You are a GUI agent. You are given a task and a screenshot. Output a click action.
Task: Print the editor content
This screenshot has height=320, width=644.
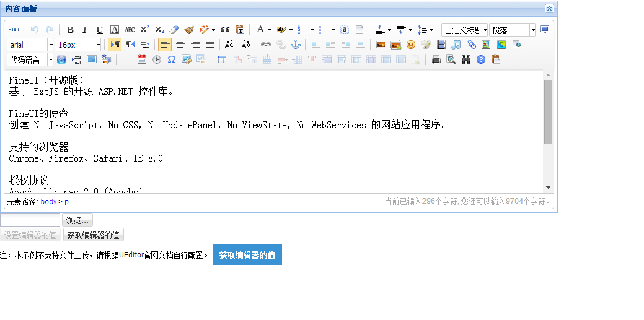[436, 59]
